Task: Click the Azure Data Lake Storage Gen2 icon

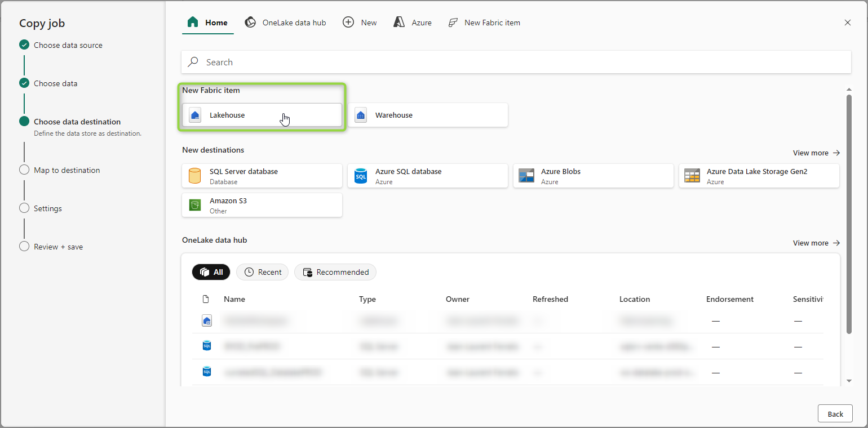Action: click(692, 176)
